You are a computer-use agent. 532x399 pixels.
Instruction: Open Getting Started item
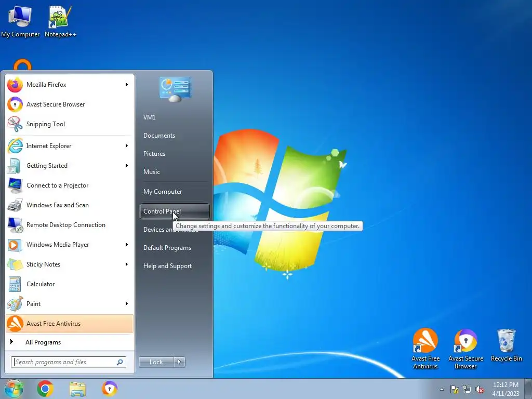pos(69,166)
